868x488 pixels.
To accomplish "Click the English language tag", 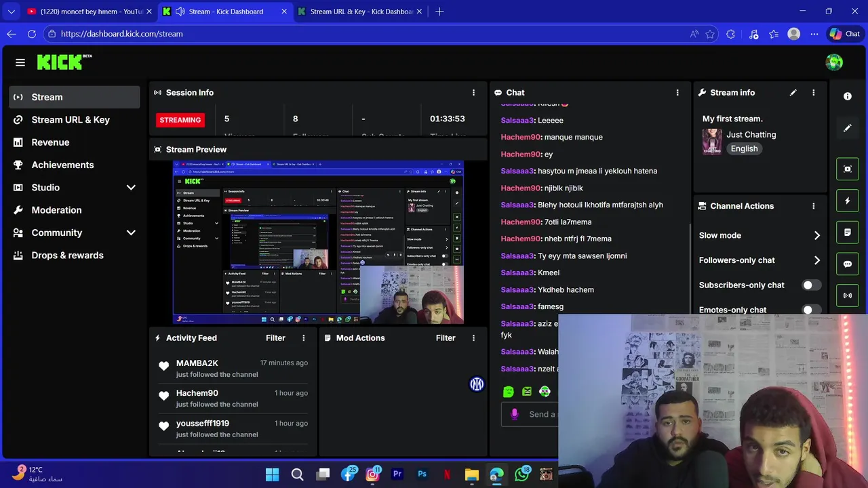I will click(x=744, y=149).
